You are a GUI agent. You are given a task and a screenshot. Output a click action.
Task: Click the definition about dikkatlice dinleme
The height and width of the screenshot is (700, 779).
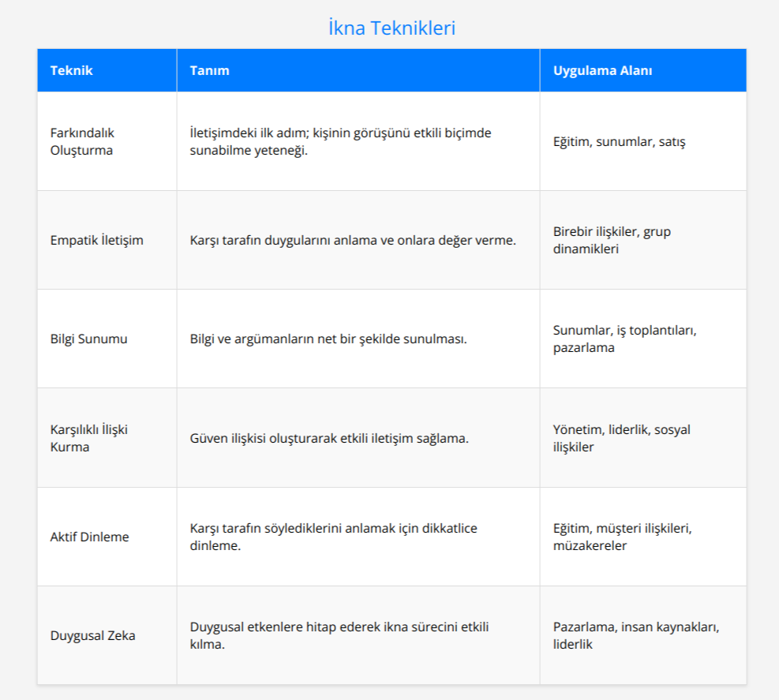pyautogui.click(x=333, y=537)
